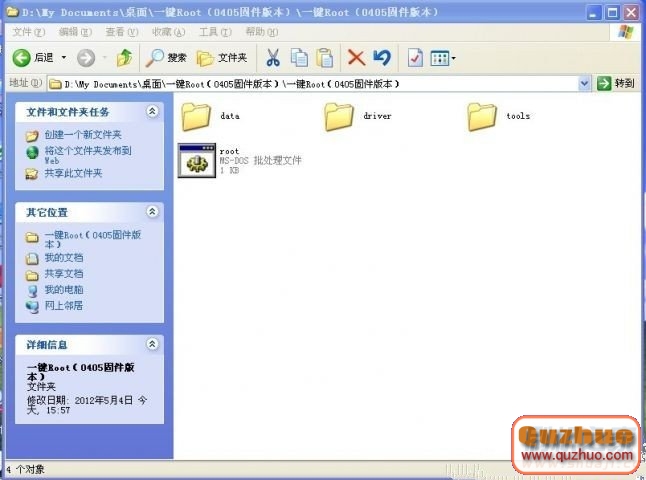This screenshot has height=480, width=646.
Task: Click the status bar text '4 个对象'
Action: (x=25, y=469)
